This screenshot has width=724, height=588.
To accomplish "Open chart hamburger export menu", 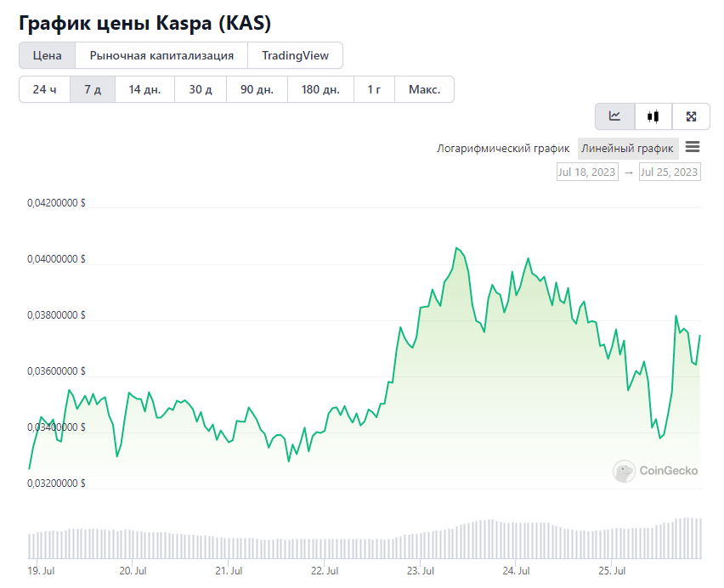I will coord(693,147).
